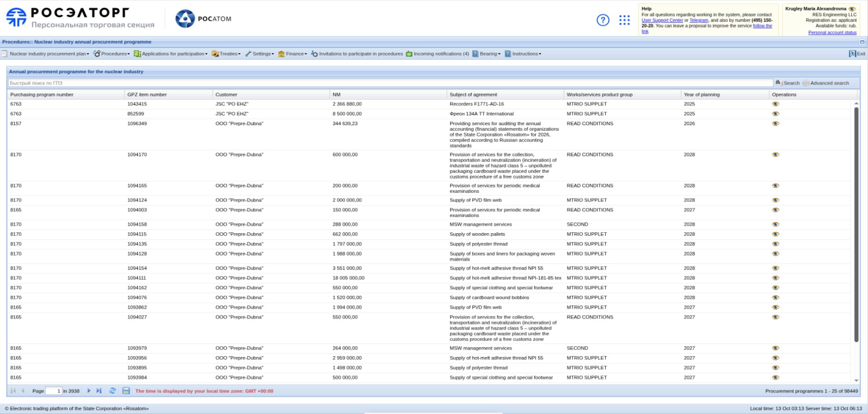The height and width of the screenshot is (414, 868).
Task: Open Incoming notifications (4)
Action: [437, 54]
